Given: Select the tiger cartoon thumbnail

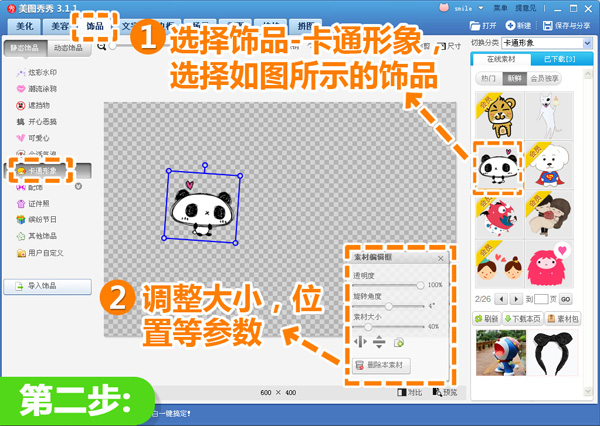Looking at the screenshot, I should click(x=499, y=116).
